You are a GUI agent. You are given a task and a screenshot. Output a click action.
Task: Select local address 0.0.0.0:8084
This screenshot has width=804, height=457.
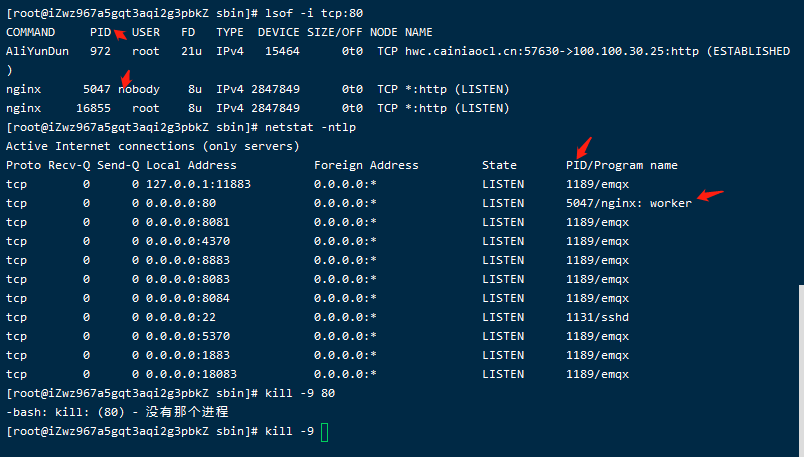(188, 298)
